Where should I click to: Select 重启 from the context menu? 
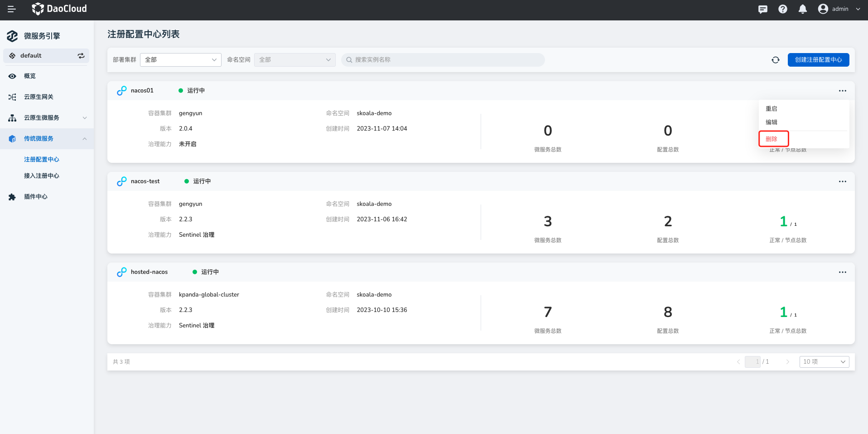(x=772, y=109)
